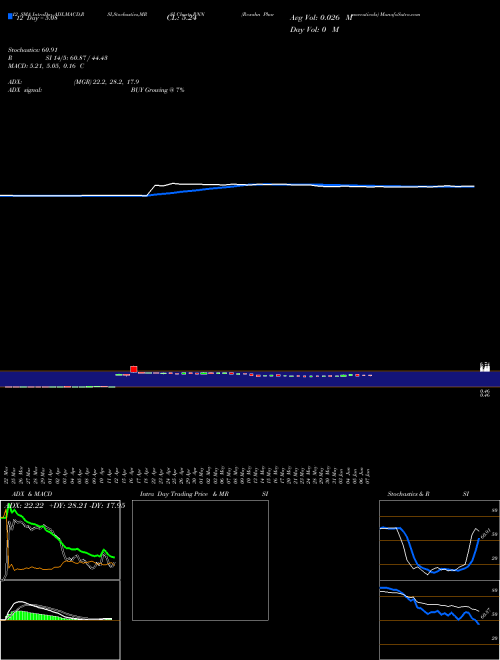
Task: Click the 'CL: 5.24' close price text
Action: coord(181,18)
